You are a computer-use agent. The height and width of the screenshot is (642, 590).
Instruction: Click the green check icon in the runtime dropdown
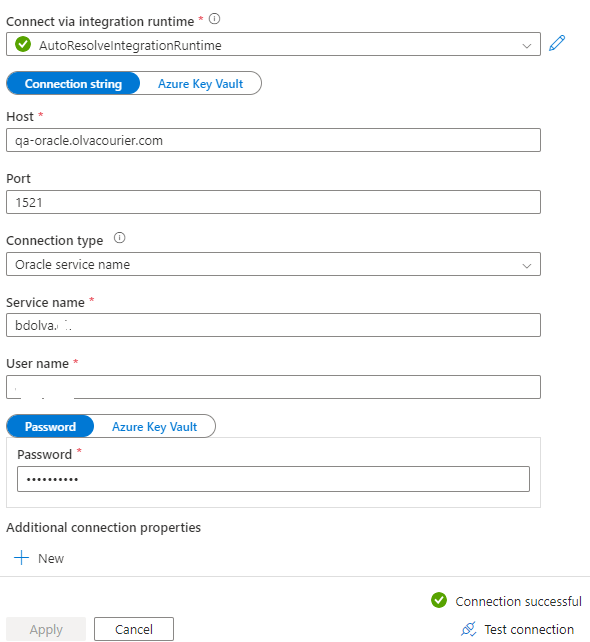(23, 44)
